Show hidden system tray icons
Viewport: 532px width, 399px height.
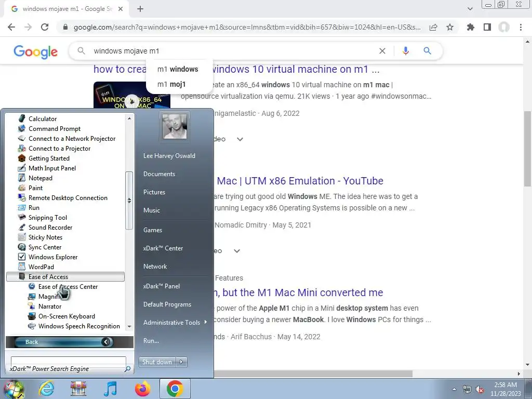coord(454,389)
